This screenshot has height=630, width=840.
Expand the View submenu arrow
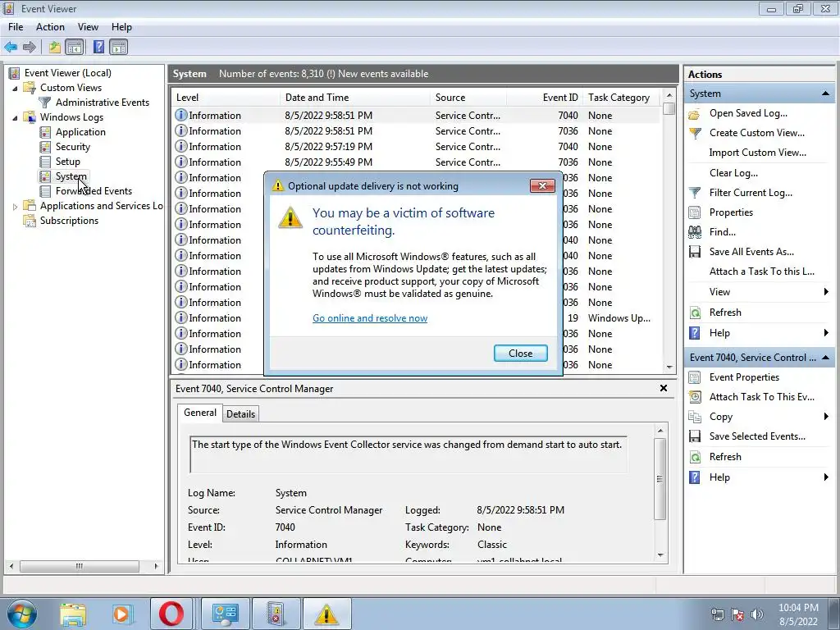point(826,292)
